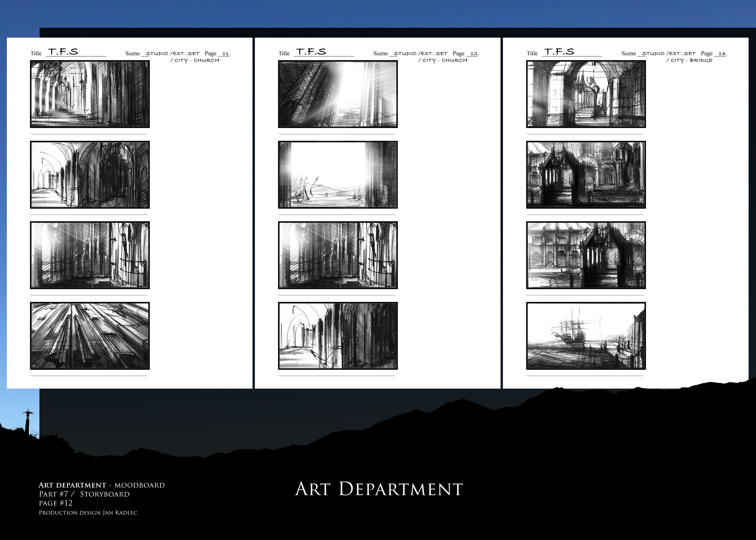
Task: Select the bright light rays frame on page 12
Action: coord(338,94)
